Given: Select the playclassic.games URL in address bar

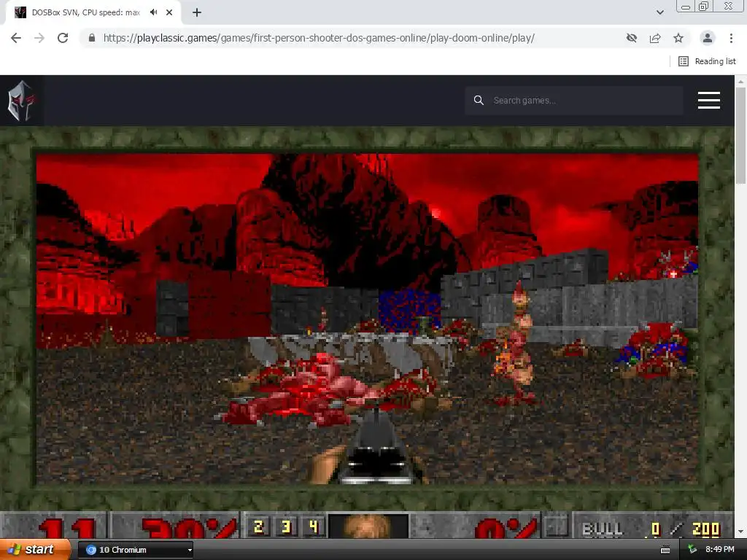Looking at the screenshot, I should 319,38.
